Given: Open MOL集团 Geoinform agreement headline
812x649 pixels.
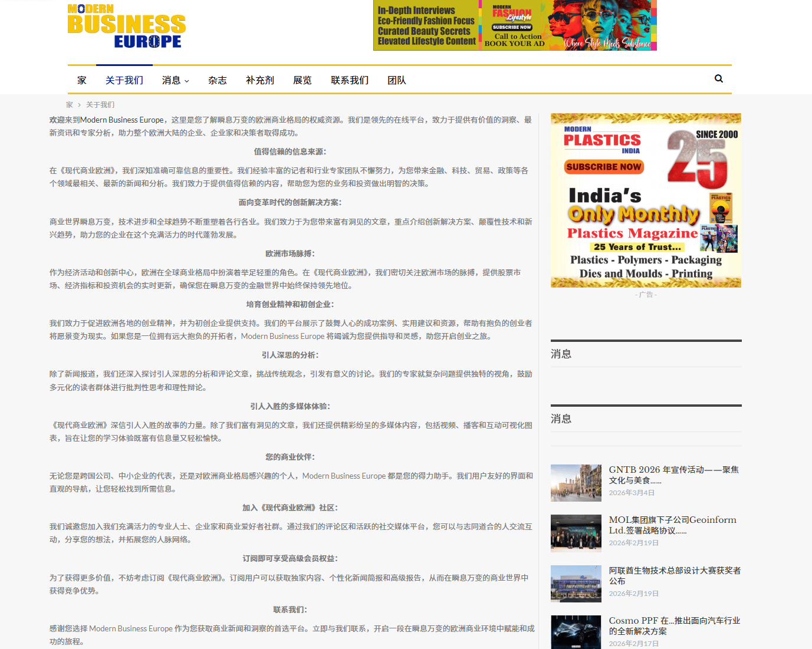Looking at the screenshot, I should [672, 525].
